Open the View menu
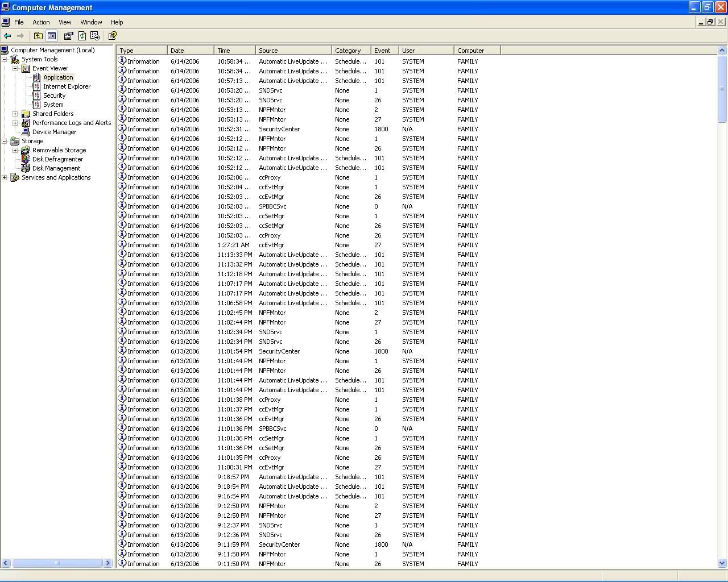The width and height of the screenshot is (728, 582). (x=65, y=22)
